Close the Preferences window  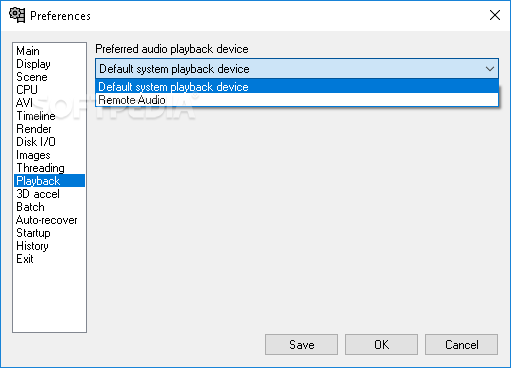click(495, 15)
